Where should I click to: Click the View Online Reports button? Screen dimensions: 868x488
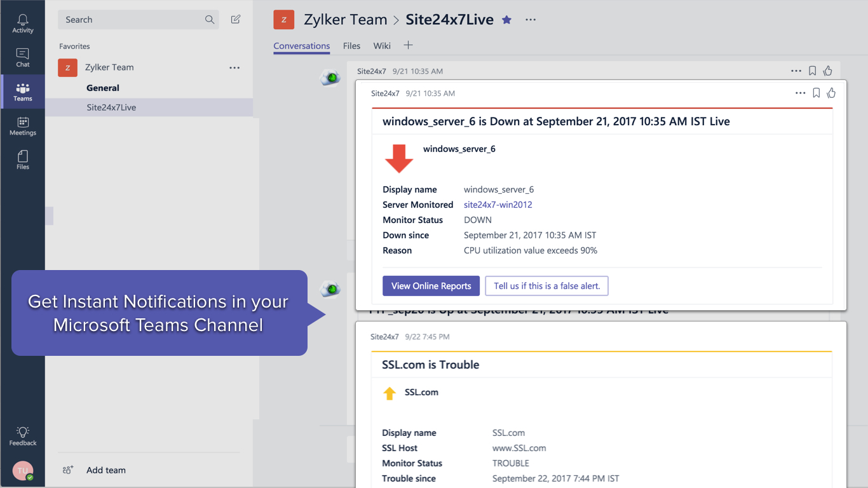pos(431,286)
